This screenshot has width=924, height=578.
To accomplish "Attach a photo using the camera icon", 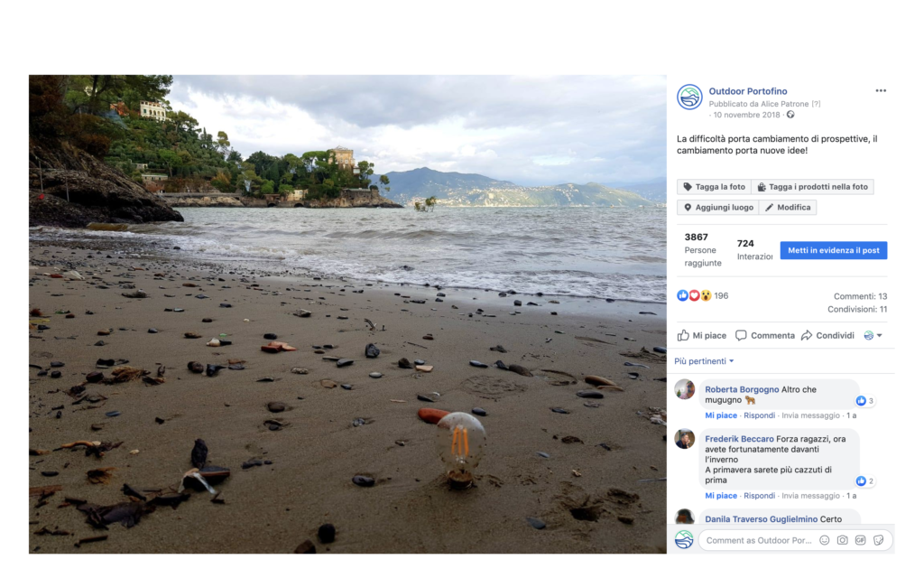I will 842,540.
